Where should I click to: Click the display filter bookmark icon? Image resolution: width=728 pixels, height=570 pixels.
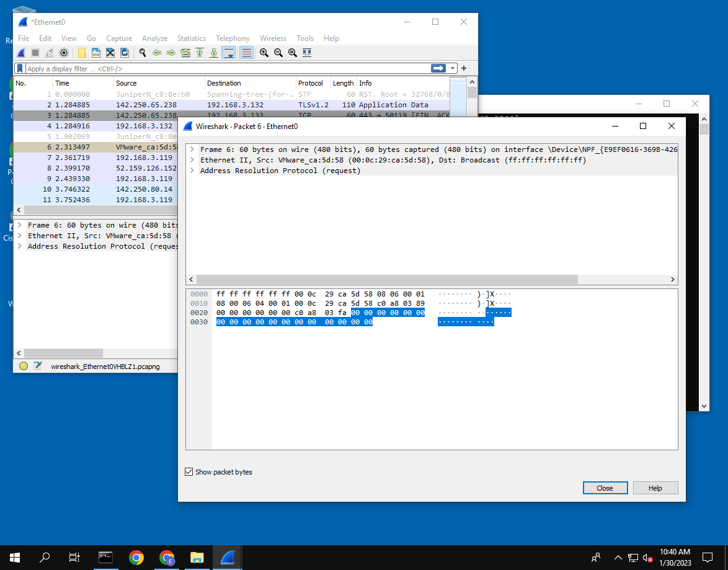[20, 68]
